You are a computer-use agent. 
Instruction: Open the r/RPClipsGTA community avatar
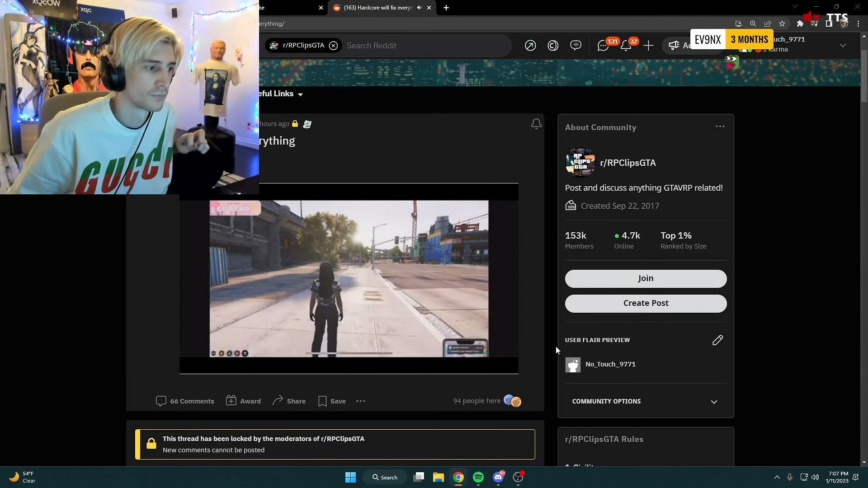[580, 163]
